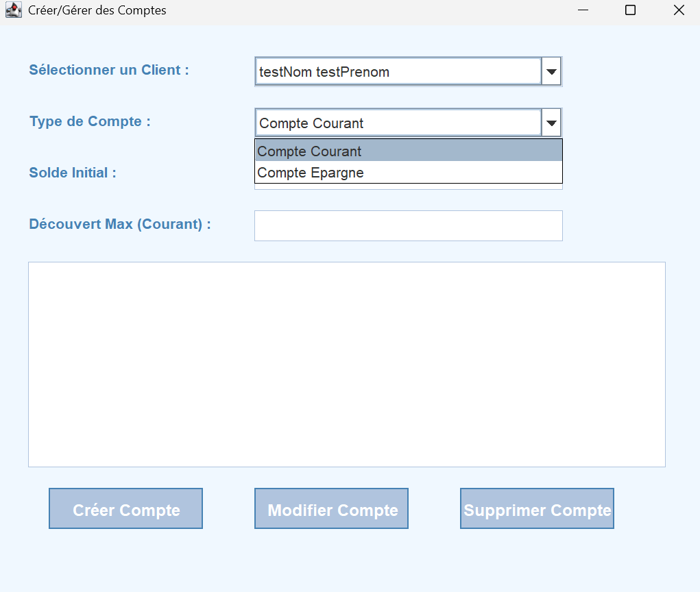Click inside the large empty accounts list area
The image size is (700, 592).
[x=346, y=364]
